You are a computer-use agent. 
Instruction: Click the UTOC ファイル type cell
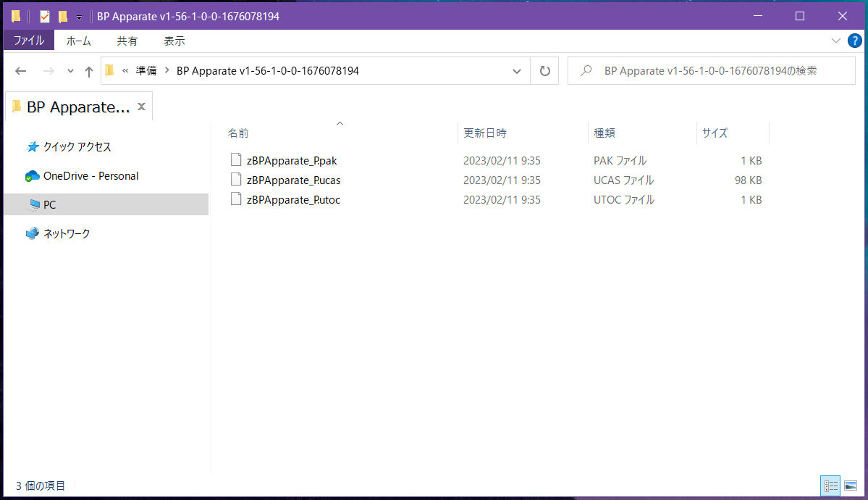[624, 199]
